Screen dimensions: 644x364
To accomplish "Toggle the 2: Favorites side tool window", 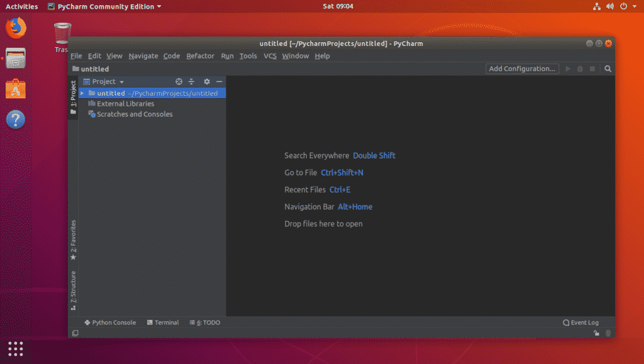I will 73,239.
